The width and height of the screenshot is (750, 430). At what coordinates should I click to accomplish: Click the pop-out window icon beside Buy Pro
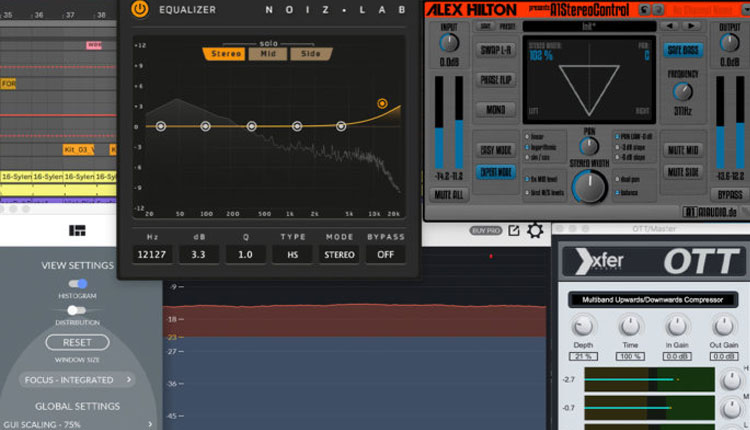(x=514, y=231)
